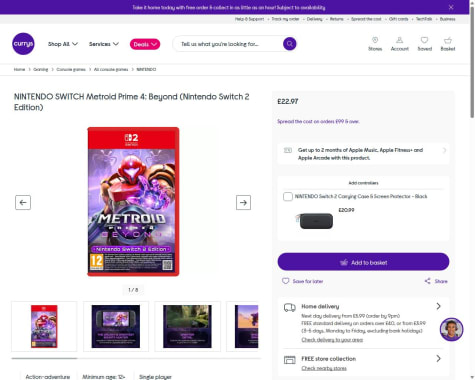Click Check nearby stores link
Screen dimensions: 475x380
coord(324,368)
